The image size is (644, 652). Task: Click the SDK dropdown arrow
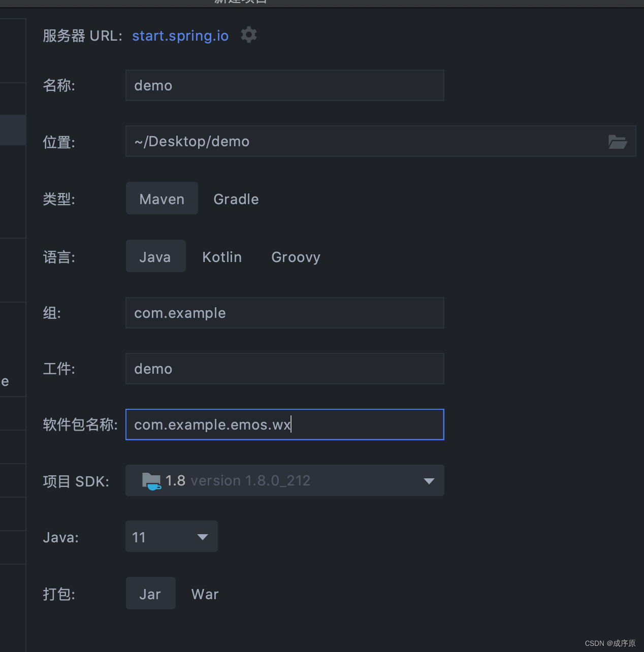[428, 480]
